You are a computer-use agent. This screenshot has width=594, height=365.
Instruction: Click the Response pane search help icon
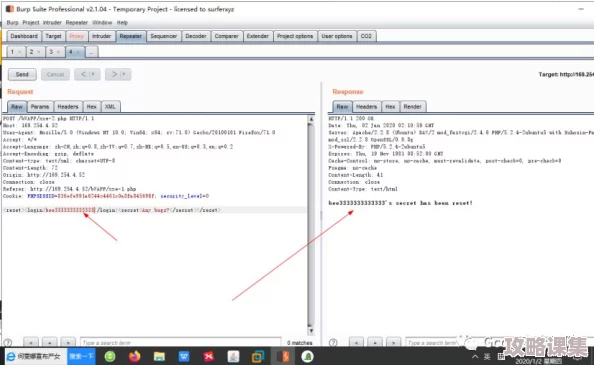[333, 342]
